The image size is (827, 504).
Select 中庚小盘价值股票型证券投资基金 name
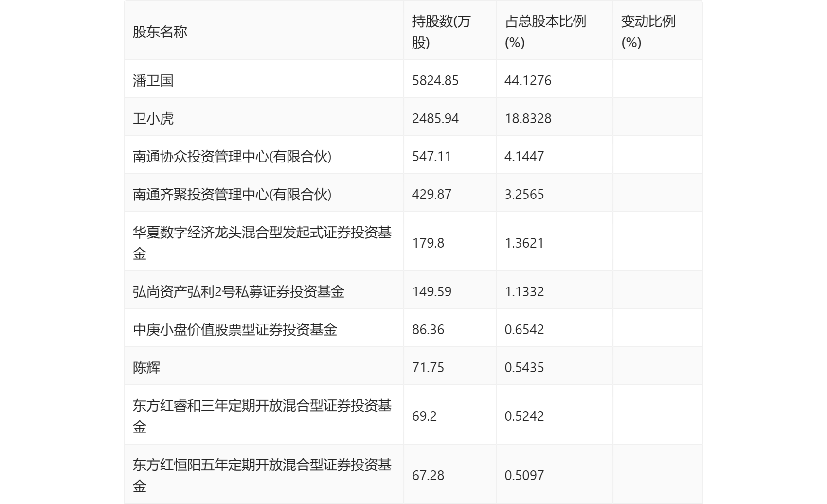tap(235, 329)
